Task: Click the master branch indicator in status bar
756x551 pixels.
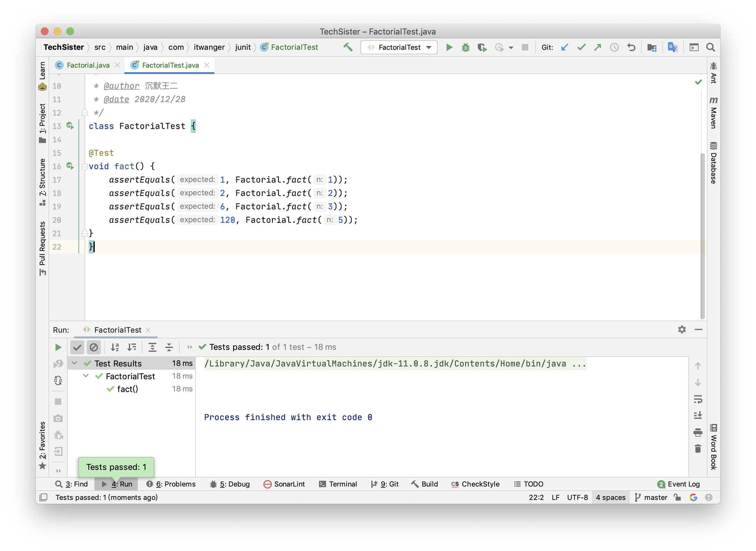Action: click(651, 497)
